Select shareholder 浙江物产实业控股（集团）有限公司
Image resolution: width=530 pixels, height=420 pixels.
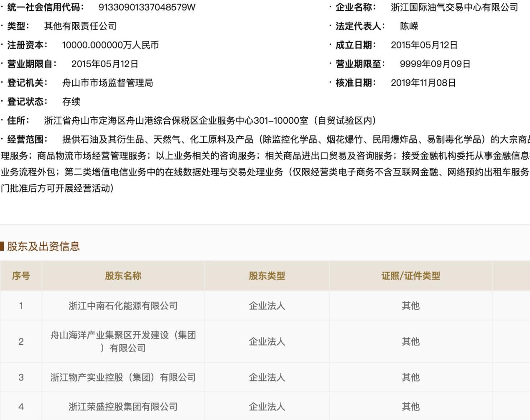[123, 377]
